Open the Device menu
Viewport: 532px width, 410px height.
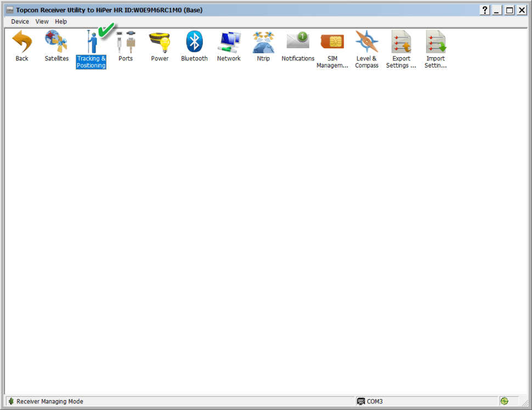[20, 22]
